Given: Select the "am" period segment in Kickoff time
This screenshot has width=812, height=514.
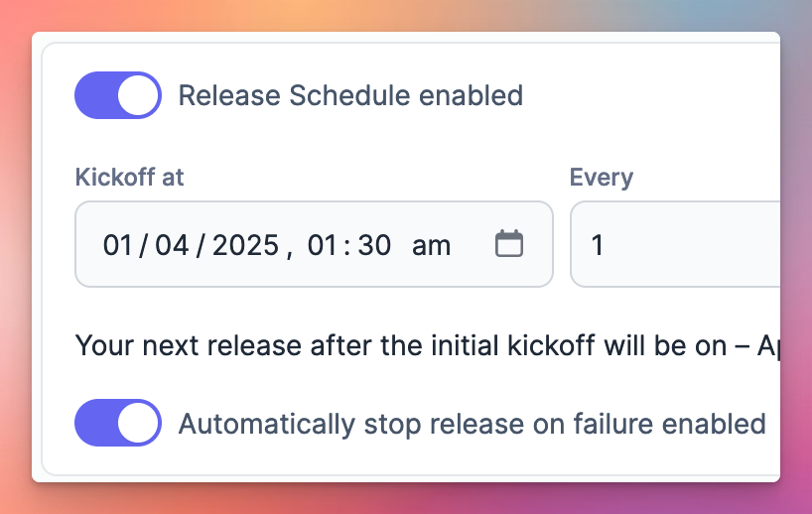Looking at the screenshot, I should click(x=431, y=245).
